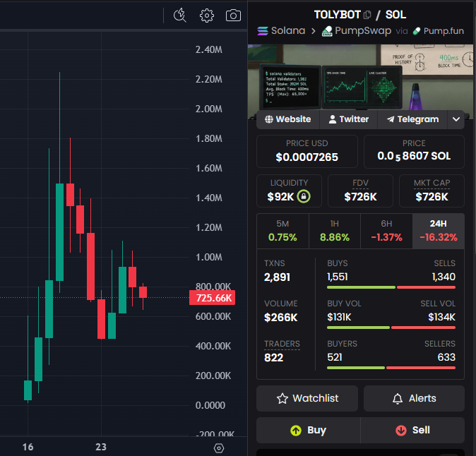Image resolution: width=476 pixels, height=456 pixels.
Task: Click the tallest green candlestick
Action: click(60, 232)
